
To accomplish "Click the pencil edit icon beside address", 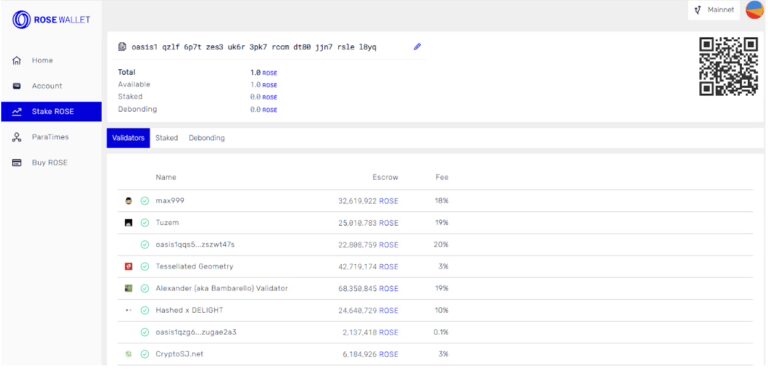I will tap(417, 47).
